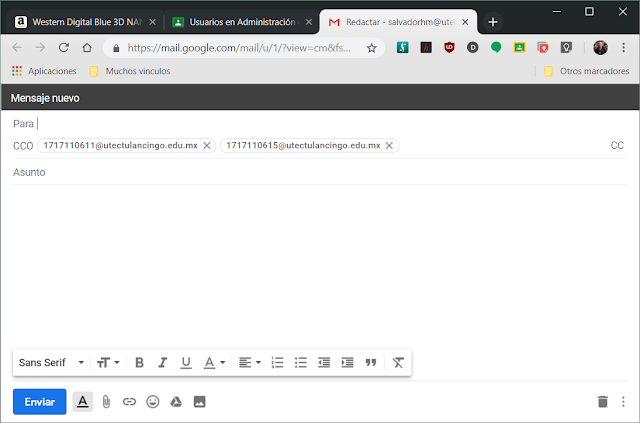This screenshot has height=423, width=640.
Task: Select the 1717110615@utectulancingo.edu.mx chip
Action: pyautogui.click(x=303, y=145)
